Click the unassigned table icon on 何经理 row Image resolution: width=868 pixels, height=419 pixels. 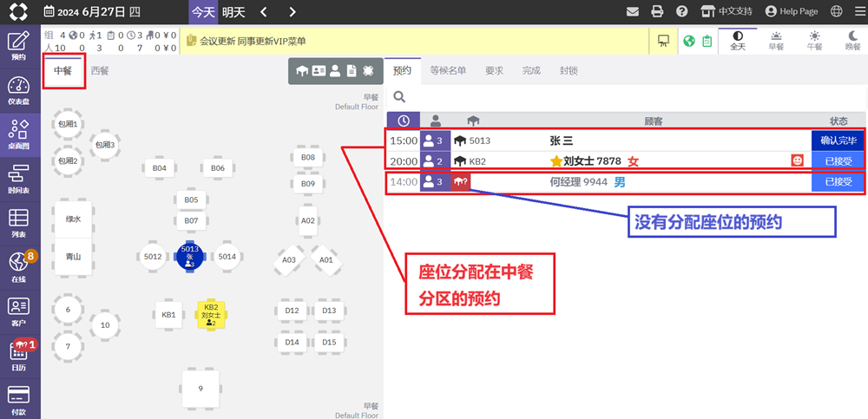click(x=461, y=181)
